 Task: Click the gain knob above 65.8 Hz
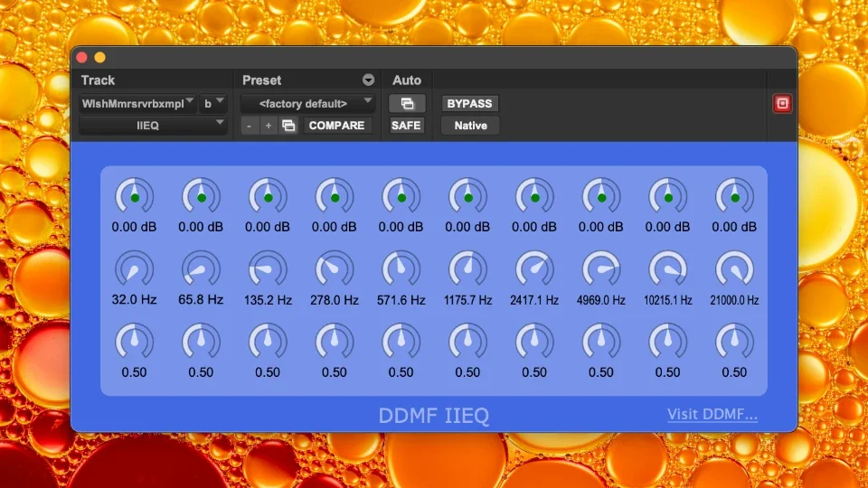click(x=201, y=196)
